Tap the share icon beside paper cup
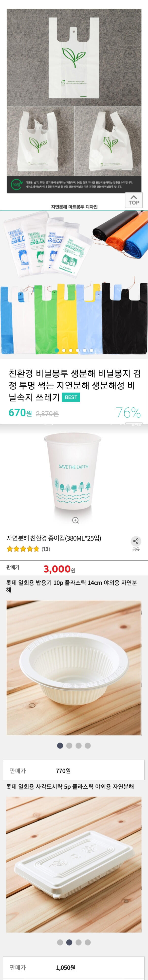148x980 pixels. tap(136, 544)
